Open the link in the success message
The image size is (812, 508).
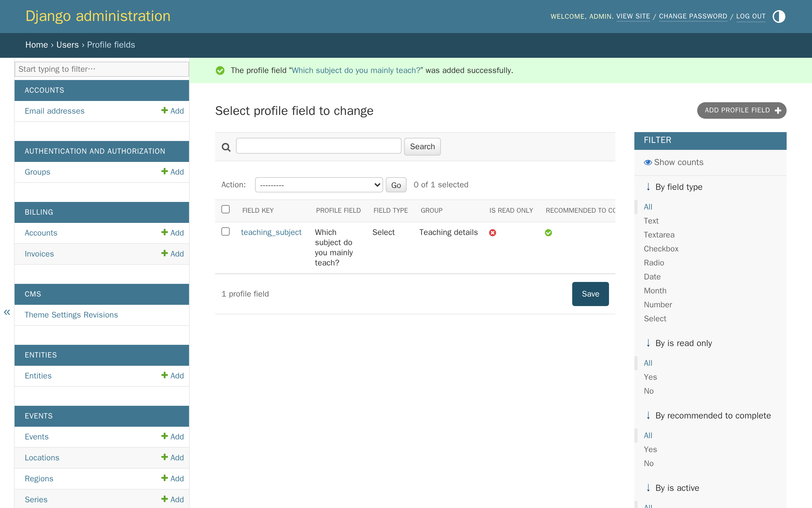[356, 70]
